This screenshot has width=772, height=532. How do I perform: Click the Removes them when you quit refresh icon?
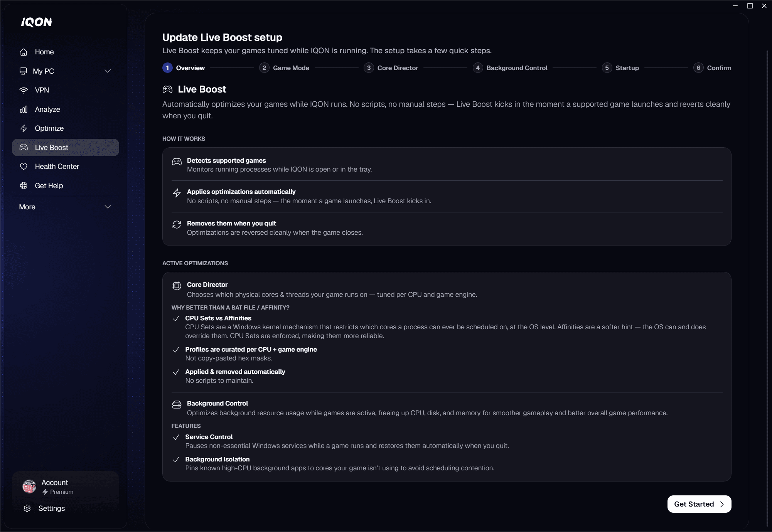pyautogui.click(x=177, y=225)
